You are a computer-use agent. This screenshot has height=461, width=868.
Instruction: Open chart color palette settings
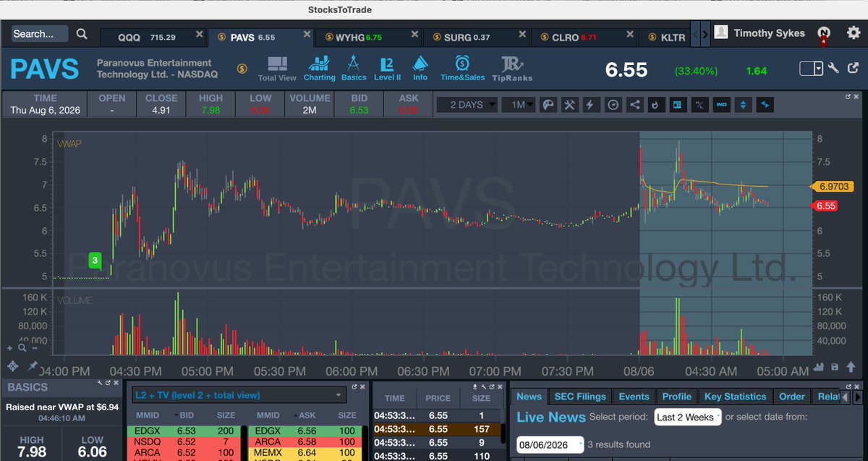(x=548, y=104)
